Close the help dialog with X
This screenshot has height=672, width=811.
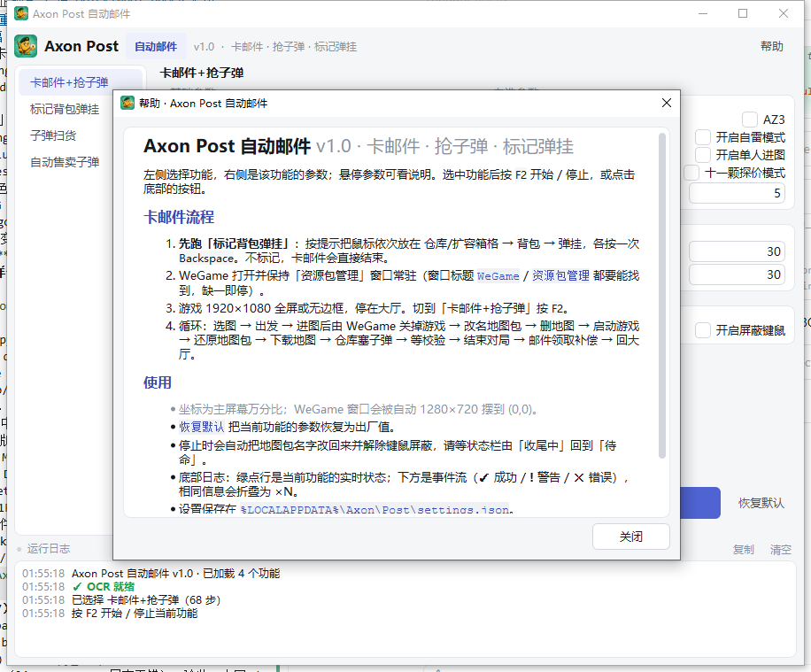click(667, 103)
